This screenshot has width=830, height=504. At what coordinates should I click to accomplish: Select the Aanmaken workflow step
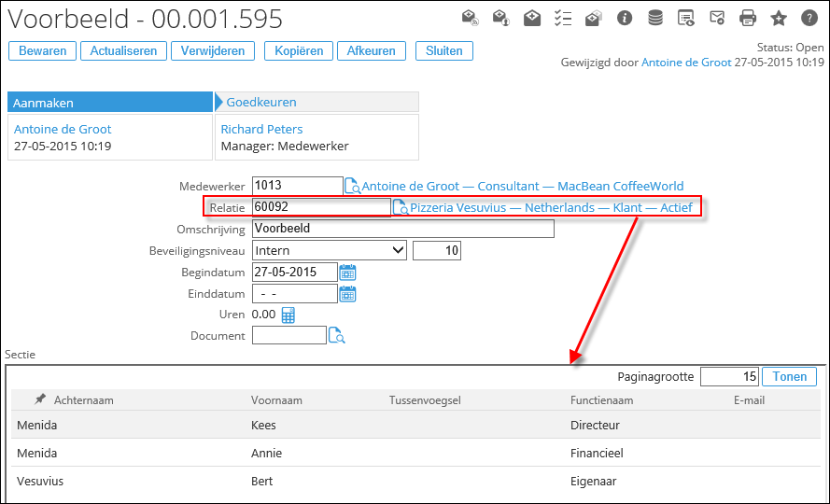110,103
